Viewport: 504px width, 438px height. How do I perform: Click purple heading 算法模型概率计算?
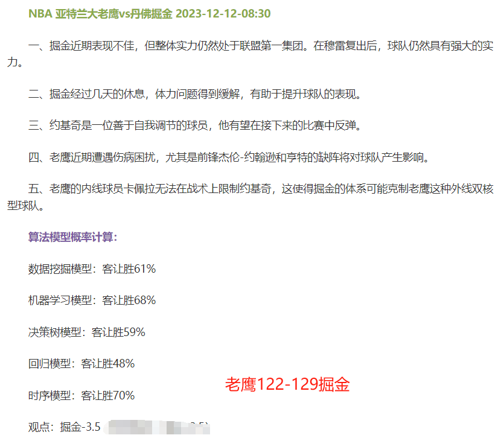pos(72,237)
